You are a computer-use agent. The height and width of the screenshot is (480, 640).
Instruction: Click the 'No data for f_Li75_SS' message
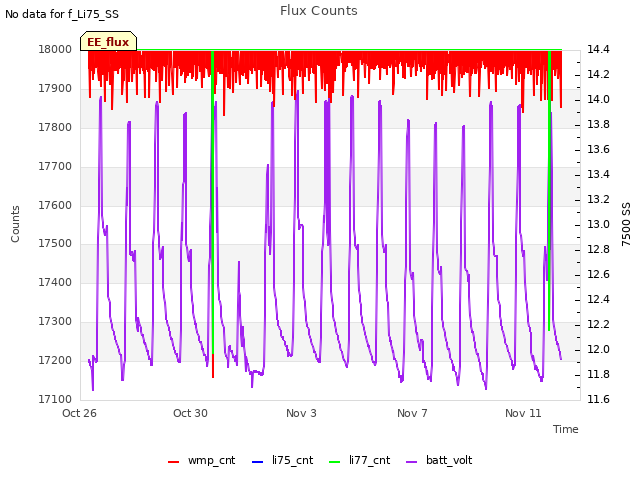point(62,14)
